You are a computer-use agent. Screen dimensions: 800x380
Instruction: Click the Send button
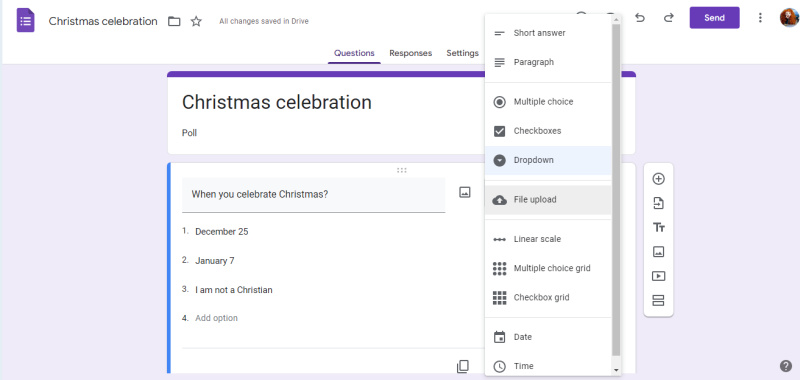[714, 18]
